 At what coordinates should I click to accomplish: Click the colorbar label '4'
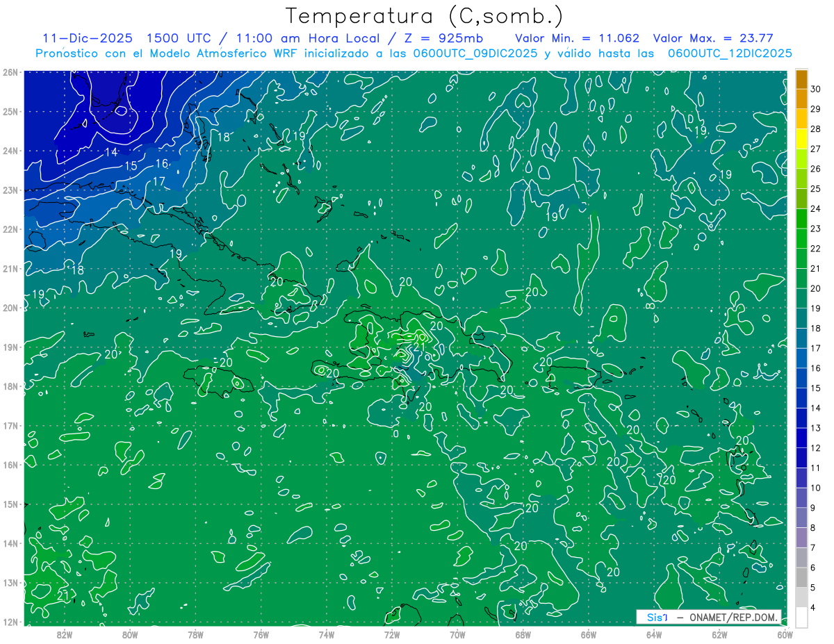pyautogui.click(x=813, y=608)
